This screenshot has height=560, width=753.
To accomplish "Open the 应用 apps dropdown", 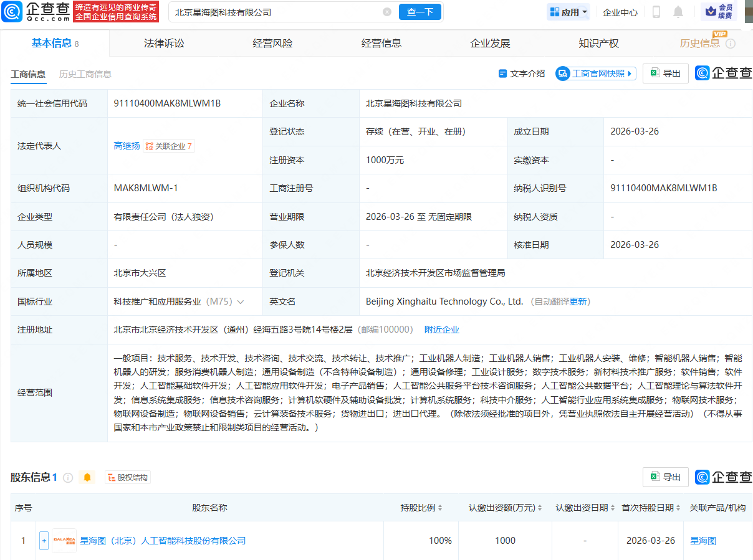I will 568,11.
